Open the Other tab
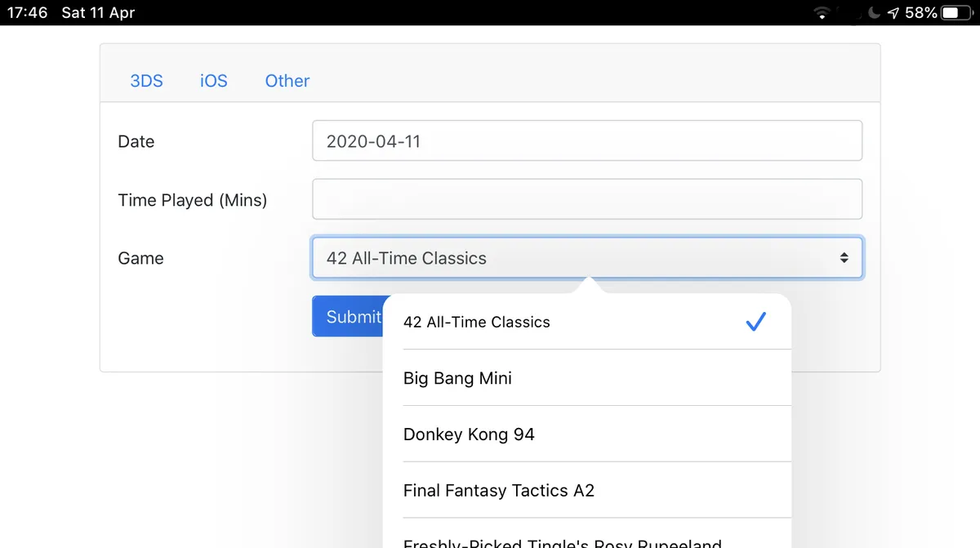 pos(287,81)
